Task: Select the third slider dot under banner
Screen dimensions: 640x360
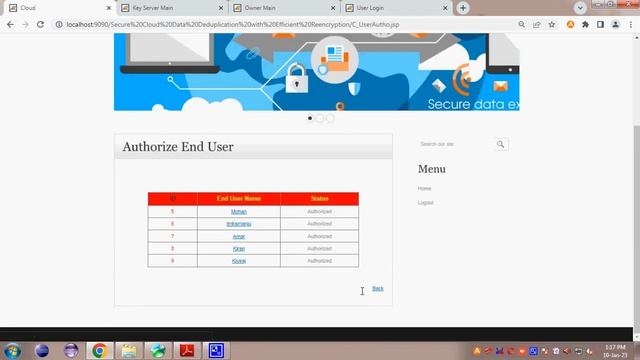Action: click(x=330, y=118)
